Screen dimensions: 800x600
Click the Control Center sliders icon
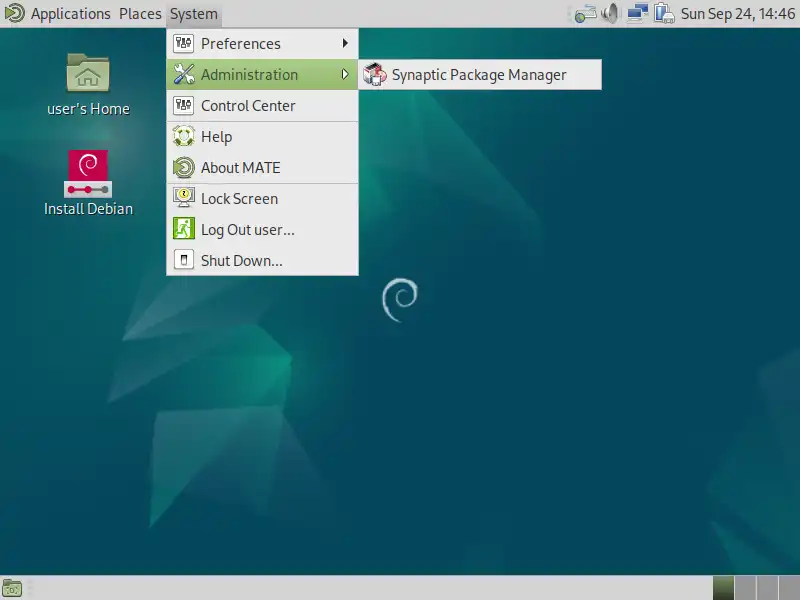[x=184, y=106]
